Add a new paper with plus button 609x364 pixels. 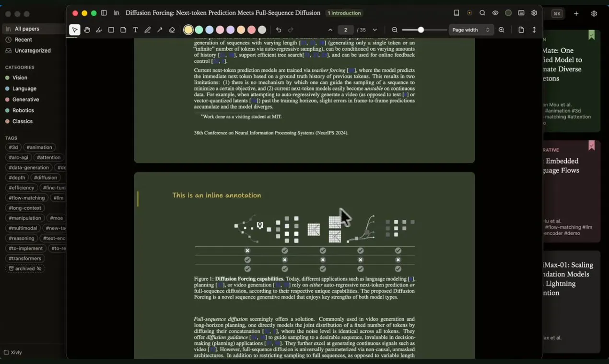click(x=576, y=13)
